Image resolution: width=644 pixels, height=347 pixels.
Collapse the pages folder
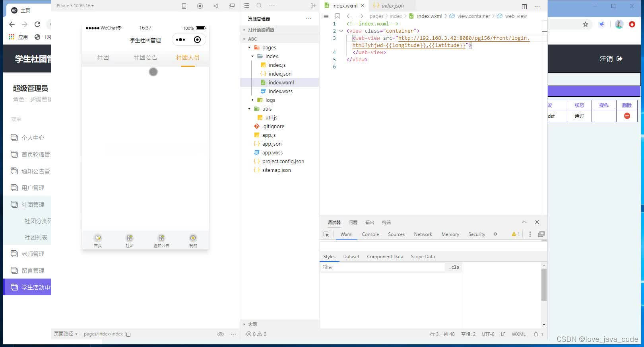[x=249, y=47]
